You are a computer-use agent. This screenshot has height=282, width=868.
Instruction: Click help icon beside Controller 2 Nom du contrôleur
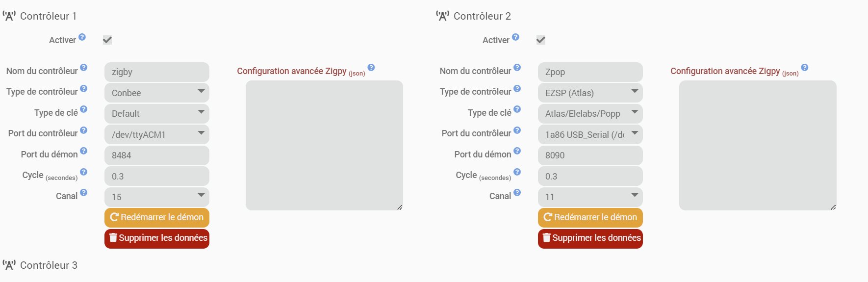(x=517, y=68)
